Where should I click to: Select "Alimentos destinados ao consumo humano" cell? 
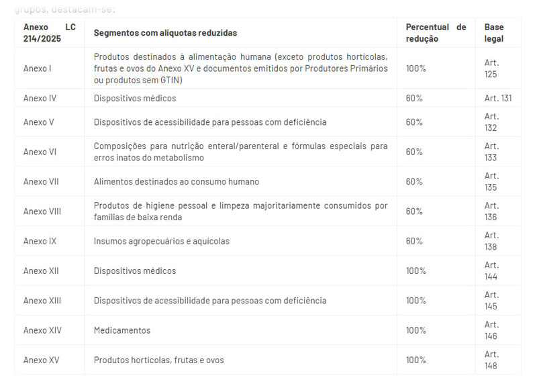[x=176, y=182]
